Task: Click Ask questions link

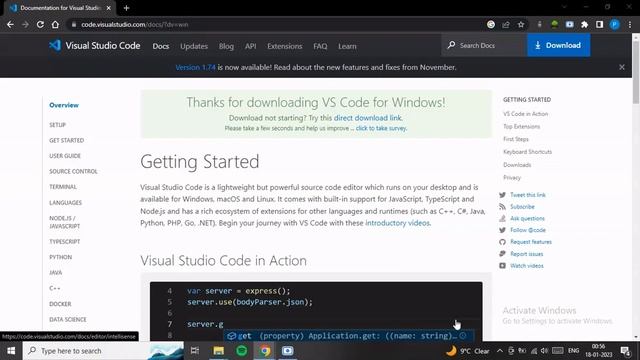Action: click(x=527, y=219)
